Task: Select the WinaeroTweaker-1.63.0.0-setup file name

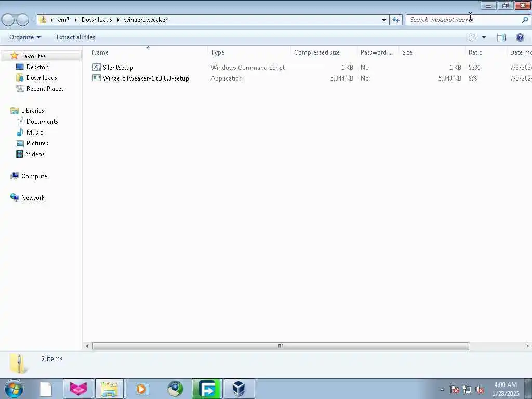Action: tap(146, 78)
